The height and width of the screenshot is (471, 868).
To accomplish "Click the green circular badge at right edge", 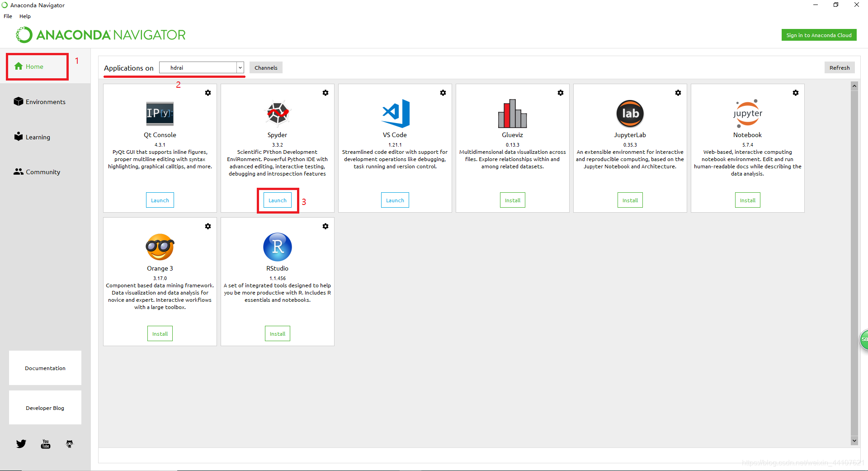I will (864, 339).
